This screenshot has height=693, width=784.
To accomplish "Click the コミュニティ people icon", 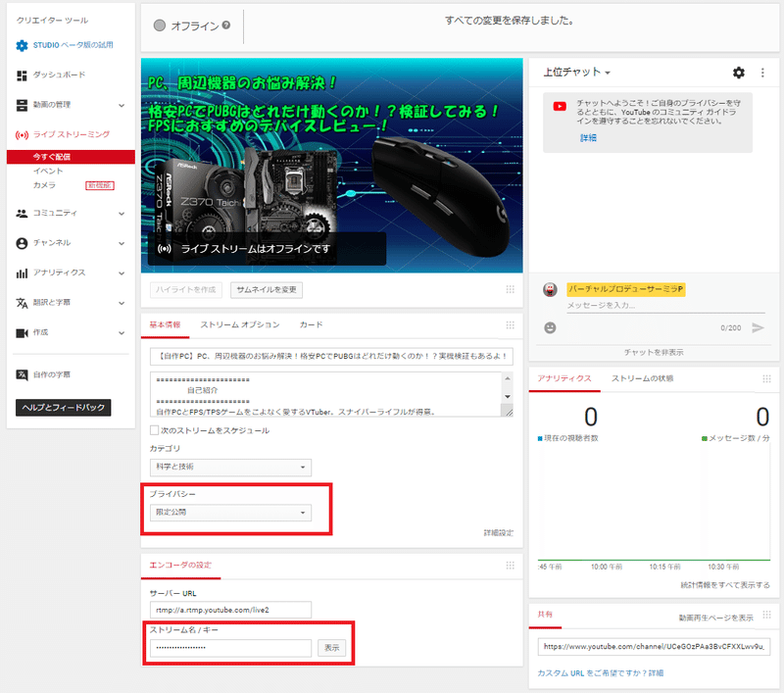I will click(x=22, y=214).
